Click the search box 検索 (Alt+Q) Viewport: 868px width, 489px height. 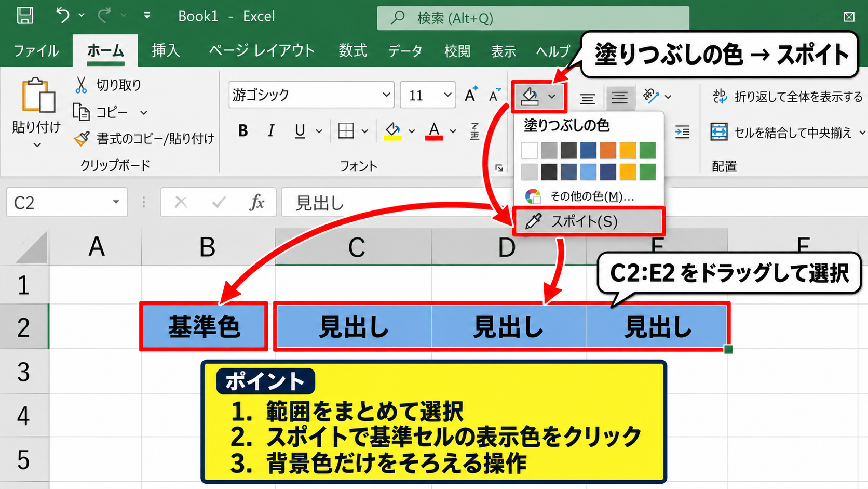[533, 18]
